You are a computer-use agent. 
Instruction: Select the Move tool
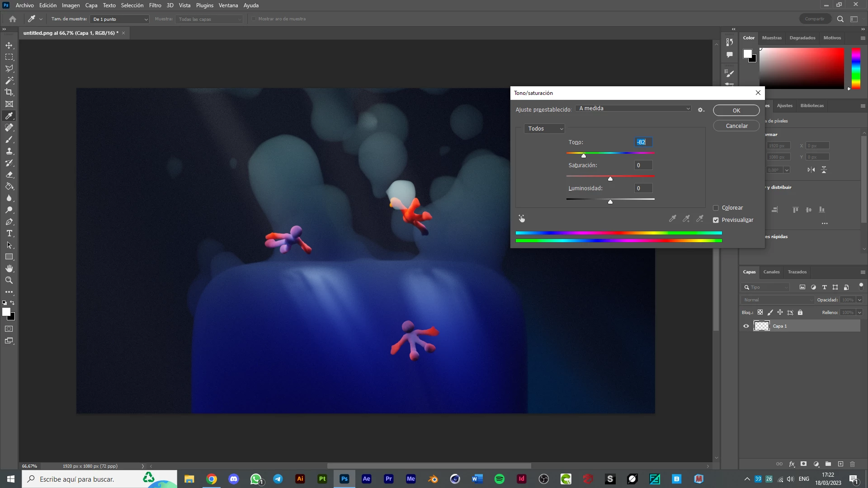pyautogui.click(x=9, y=45)
